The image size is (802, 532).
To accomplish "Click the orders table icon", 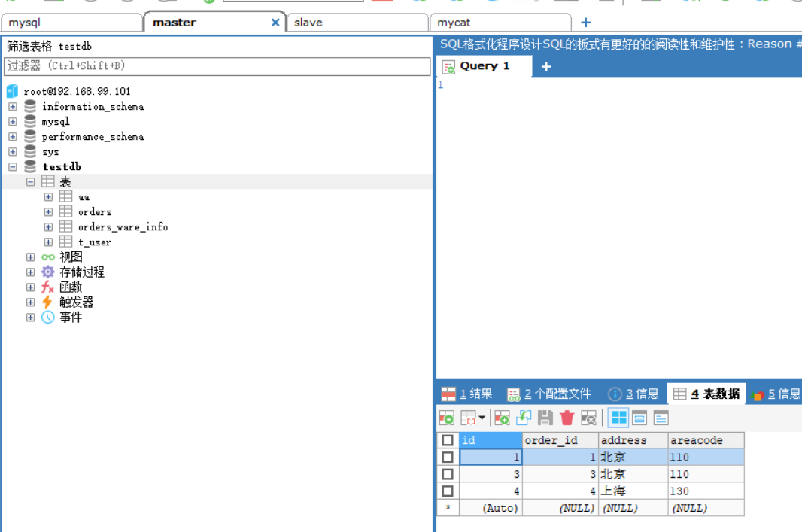I will 66,211.
